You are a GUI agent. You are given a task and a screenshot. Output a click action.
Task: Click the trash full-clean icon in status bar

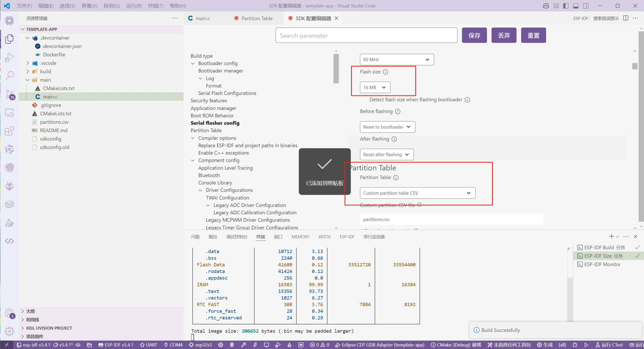(x=232, y=345)
